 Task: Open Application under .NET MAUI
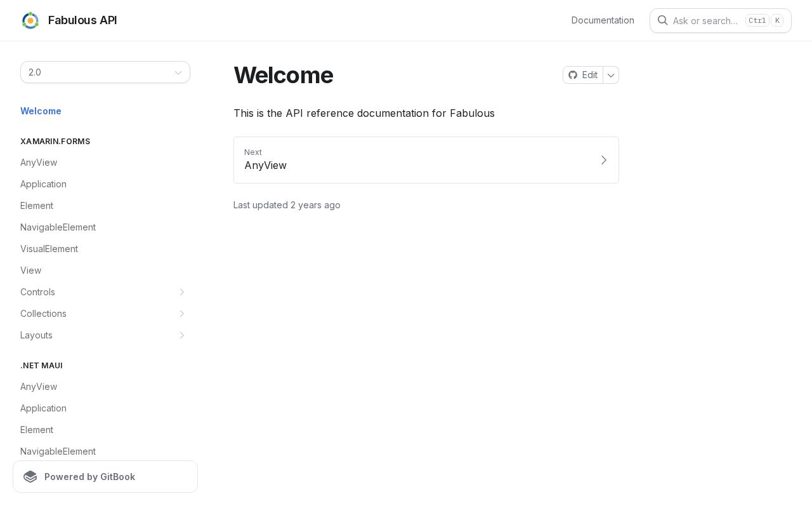(x=43, y=408)
